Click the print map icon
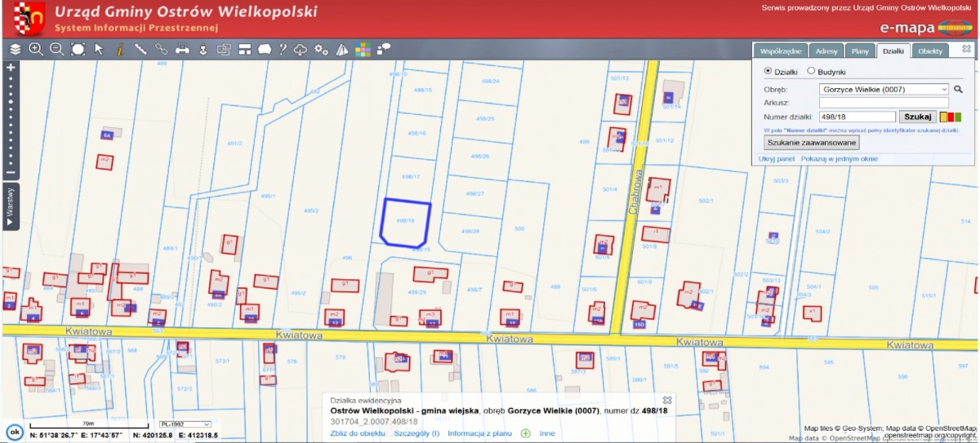This screenshot has height=443, width=980. coord(182,49)
